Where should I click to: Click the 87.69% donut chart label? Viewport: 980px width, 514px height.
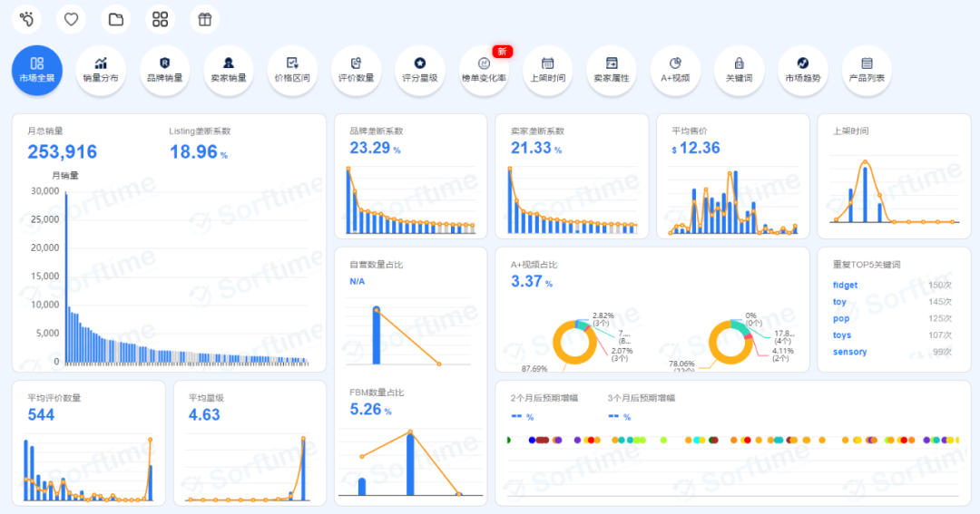(534, 368)
